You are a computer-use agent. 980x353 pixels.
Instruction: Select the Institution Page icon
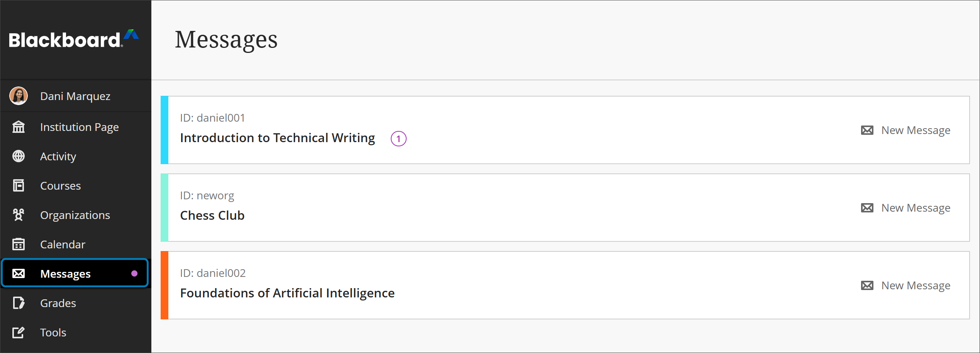pos(18,127)
